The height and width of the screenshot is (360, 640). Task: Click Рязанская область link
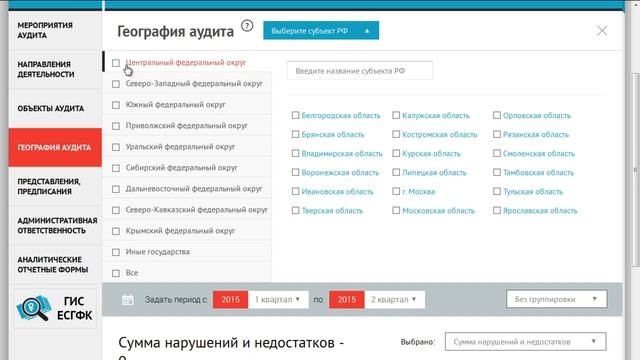coord(536,135)
